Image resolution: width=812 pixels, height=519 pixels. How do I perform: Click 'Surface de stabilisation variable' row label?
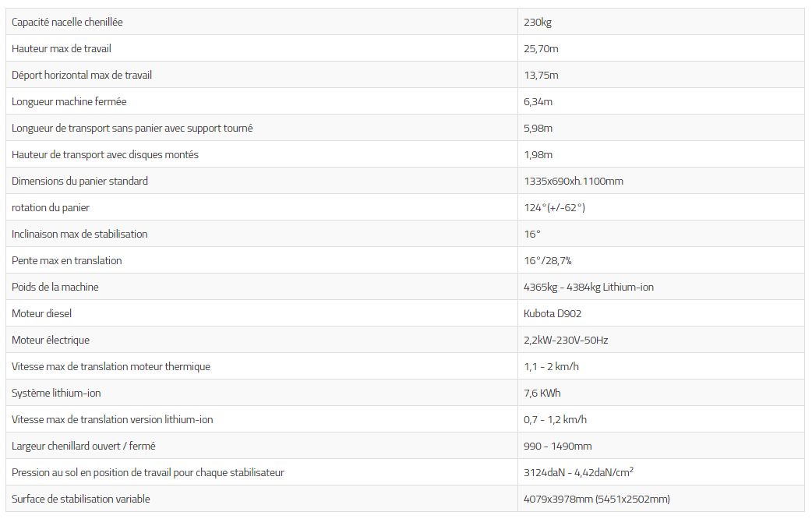[81, 499]
